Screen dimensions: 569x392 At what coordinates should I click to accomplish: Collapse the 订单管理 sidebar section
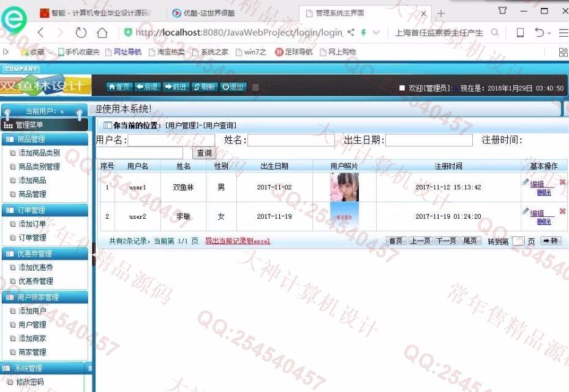pos(45,210)
